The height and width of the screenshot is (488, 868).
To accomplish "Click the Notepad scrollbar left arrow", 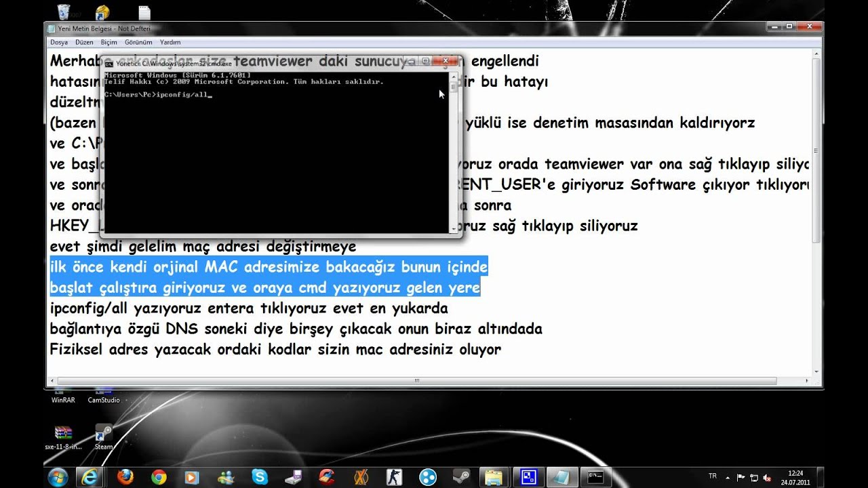I will click(x=52, y=381).
